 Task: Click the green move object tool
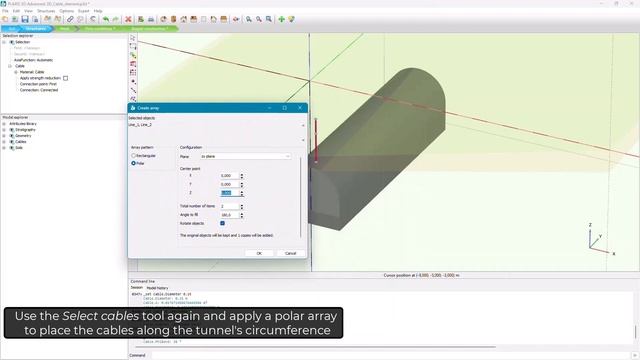[133, 55]
